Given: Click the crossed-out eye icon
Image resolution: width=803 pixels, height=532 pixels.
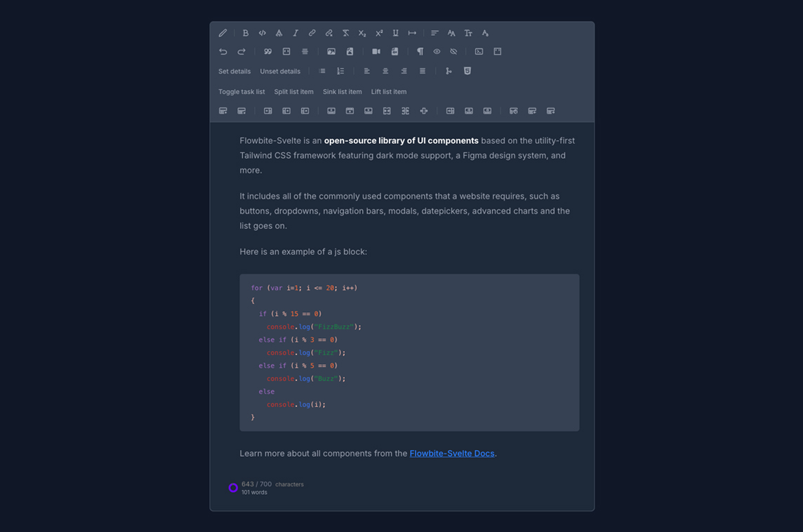Looking at the screenshot, I should (x=453, y=51).
